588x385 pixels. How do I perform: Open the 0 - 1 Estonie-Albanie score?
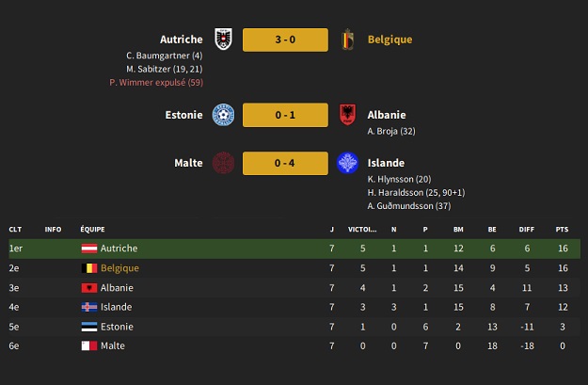coord(285,115)
